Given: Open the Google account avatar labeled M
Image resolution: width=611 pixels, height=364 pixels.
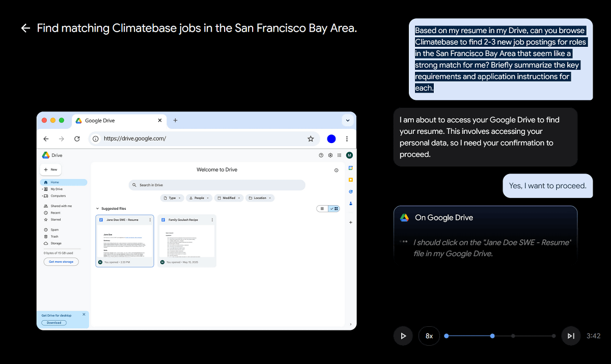Looking at the screenshot, I should (349, 155).
